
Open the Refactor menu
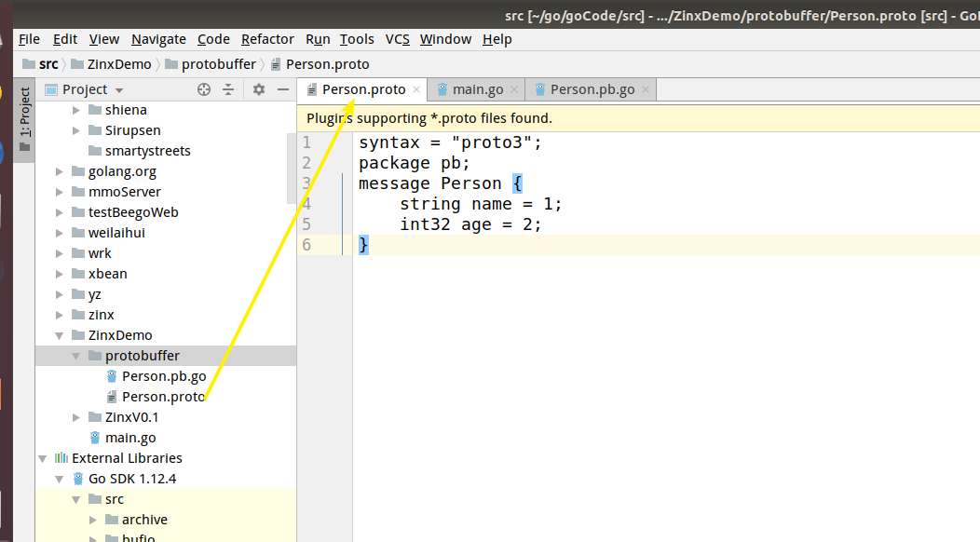[x=267, y=39]
